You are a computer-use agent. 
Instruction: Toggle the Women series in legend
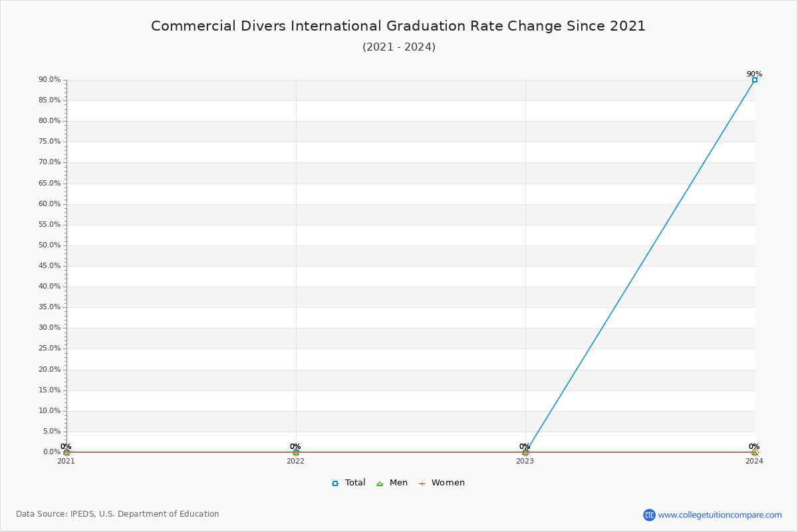(442, 483)
